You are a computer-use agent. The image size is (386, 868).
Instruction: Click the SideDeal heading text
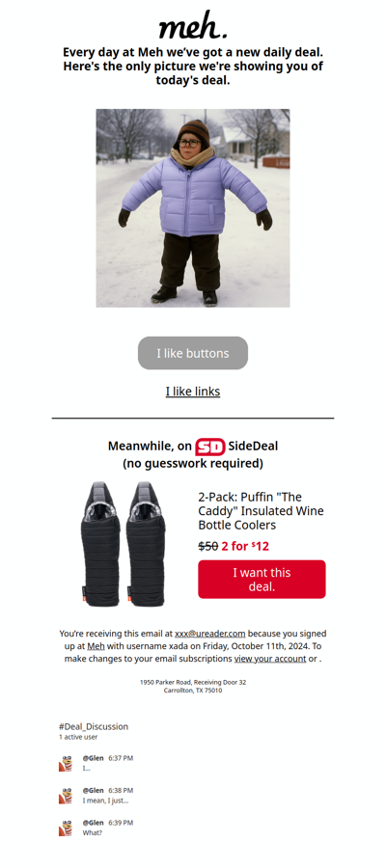(253, 447)
